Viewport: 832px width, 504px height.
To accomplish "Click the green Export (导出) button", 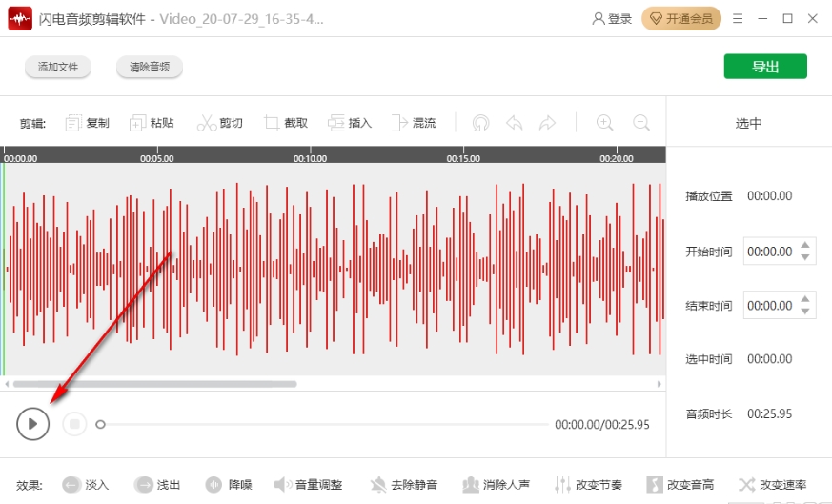I will [765, 67].
